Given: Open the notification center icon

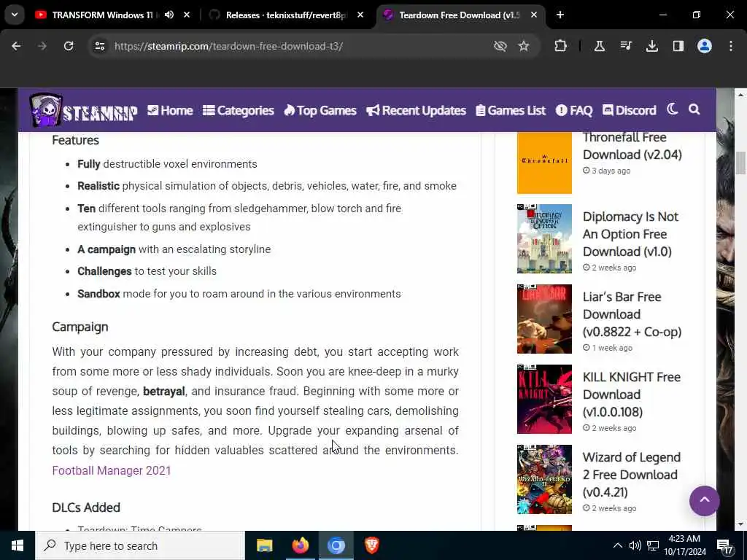Looking at the screenshot, I should point(726,547).
